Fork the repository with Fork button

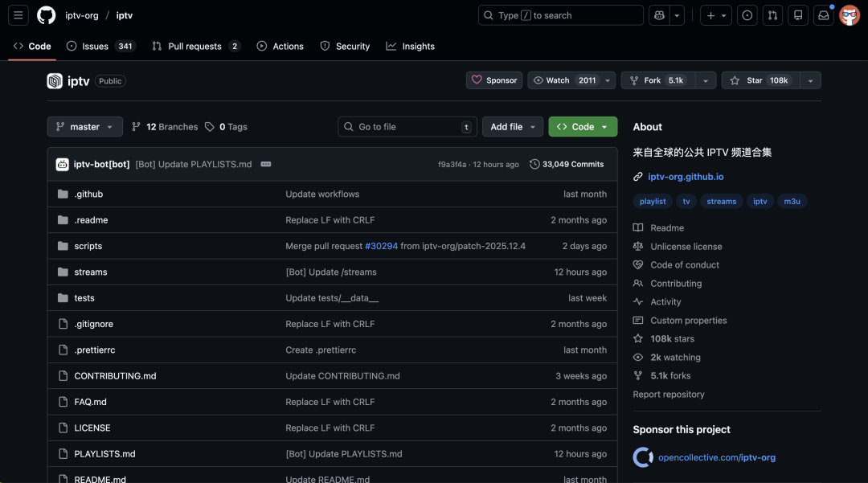point(657,81)
